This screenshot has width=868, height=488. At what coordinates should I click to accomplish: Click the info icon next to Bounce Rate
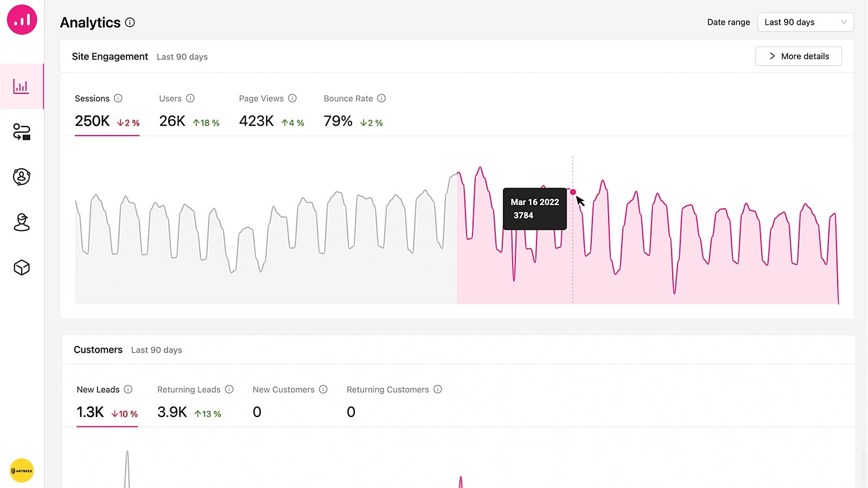click(381, 98)
